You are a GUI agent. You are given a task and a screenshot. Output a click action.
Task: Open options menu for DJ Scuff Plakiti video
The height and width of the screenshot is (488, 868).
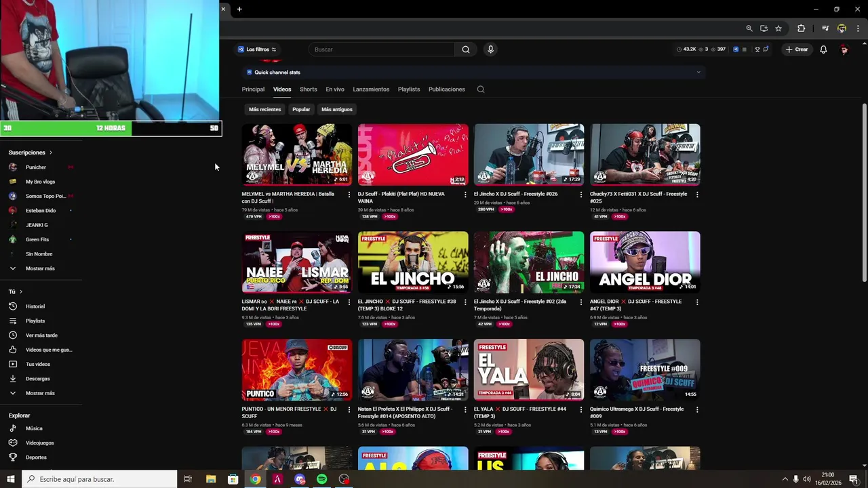tap(465, 195)
